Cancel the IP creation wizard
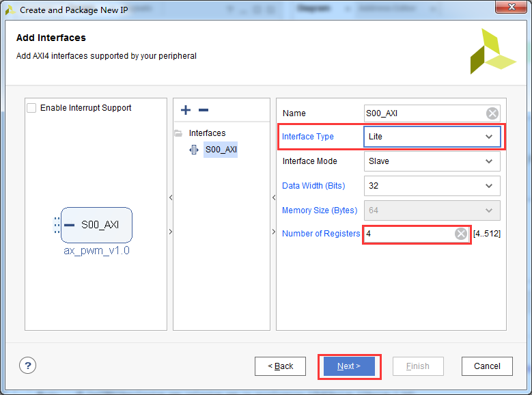Screen dimensions: 532x395 pos(487,366)
